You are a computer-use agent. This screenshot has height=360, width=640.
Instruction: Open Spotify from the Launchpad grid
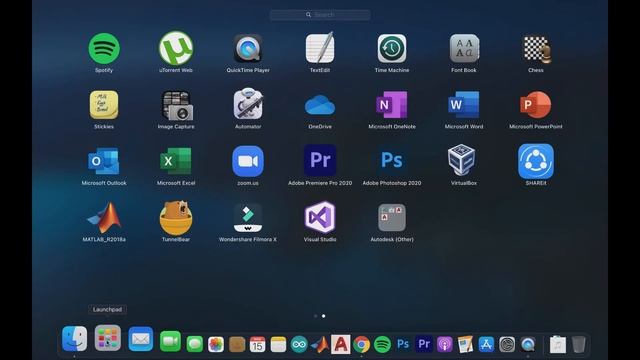104,49
